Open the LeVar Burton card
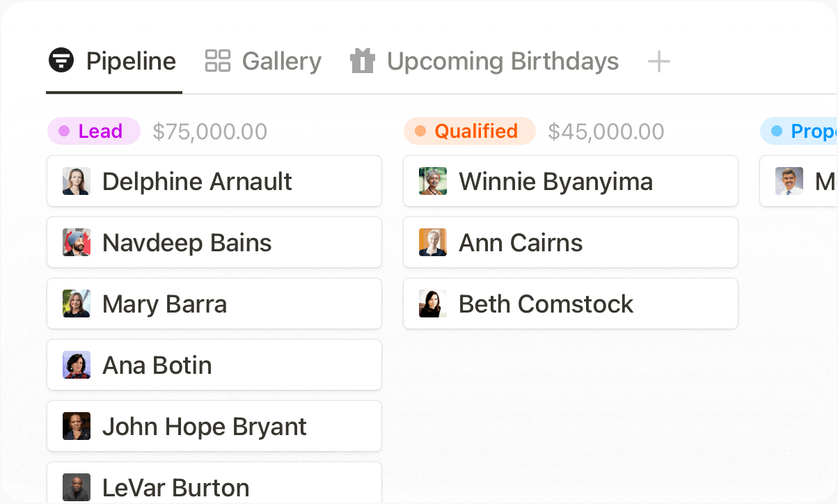This screenshot has height=504, width=838. pyautogui.click(x=214, y=487)
